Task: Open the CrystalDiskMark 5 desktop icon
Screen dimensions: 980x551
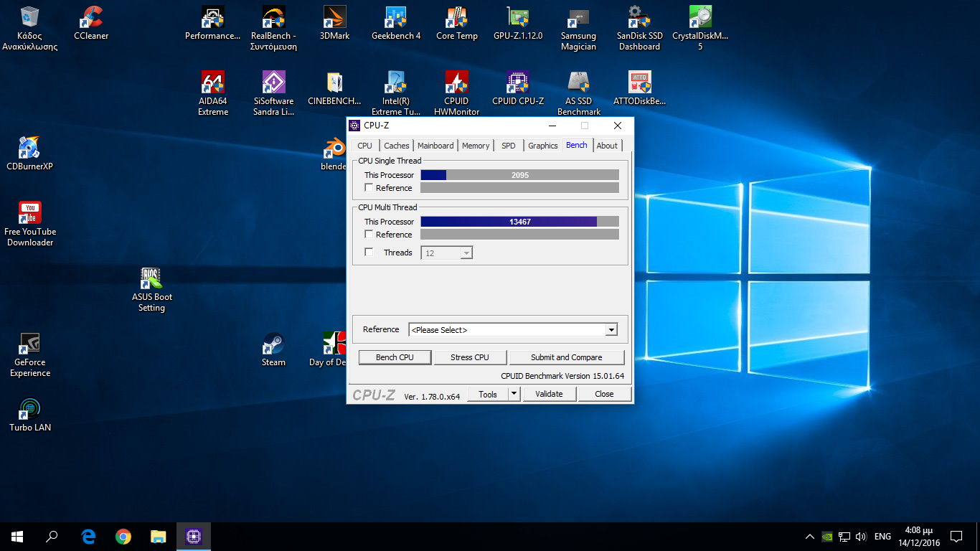Action: 700,29
